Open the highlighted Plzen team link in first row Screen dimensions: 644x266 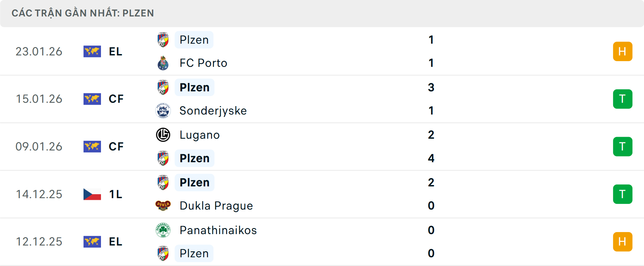(x=194, y=40)
